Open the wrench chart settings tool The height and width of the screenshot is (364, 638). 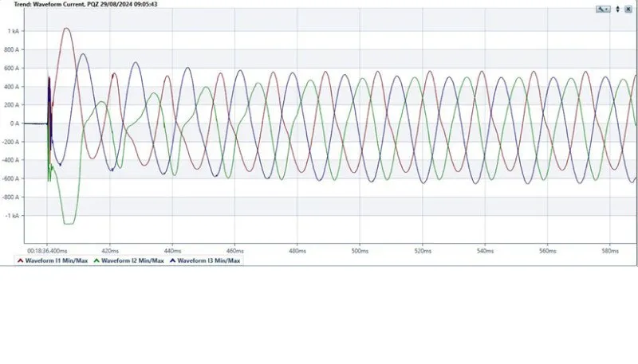point(600,9)
